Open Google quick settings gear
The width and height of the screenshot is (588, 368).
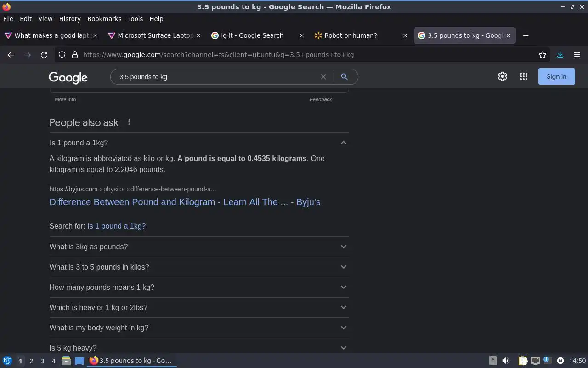[503, 77]
